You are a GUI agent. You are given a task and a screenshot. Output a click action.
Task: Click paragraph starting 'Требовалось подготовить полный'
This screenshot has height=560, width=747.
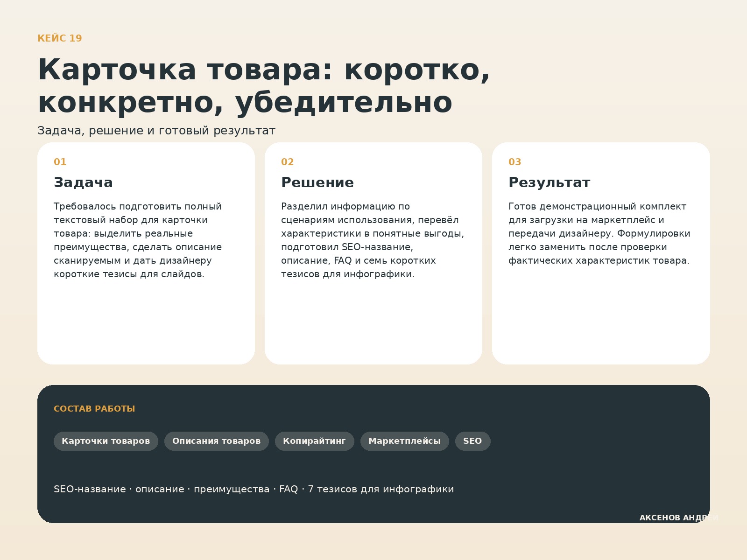[x=138, y=240]
